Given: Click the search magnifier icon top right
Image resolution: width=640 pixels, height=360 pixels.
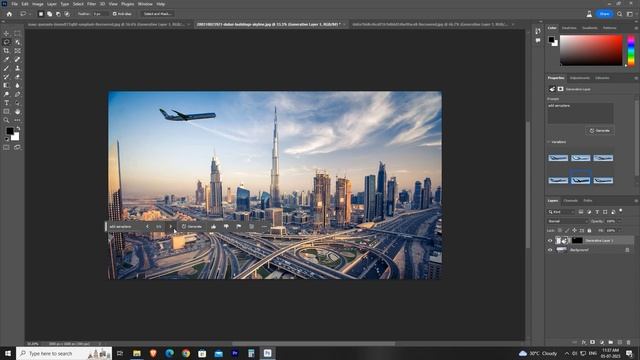Looking at the screenshot, I should point(620,14).
